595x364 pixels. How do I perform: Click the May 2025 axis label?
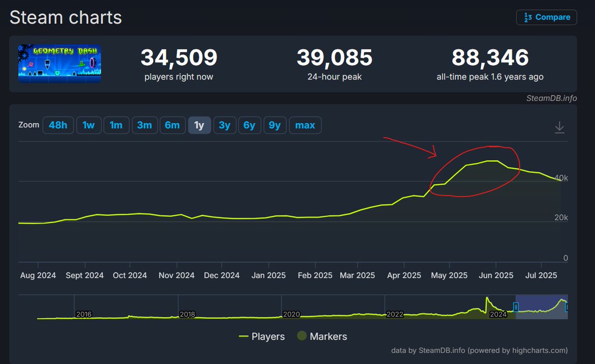point(449,275)
